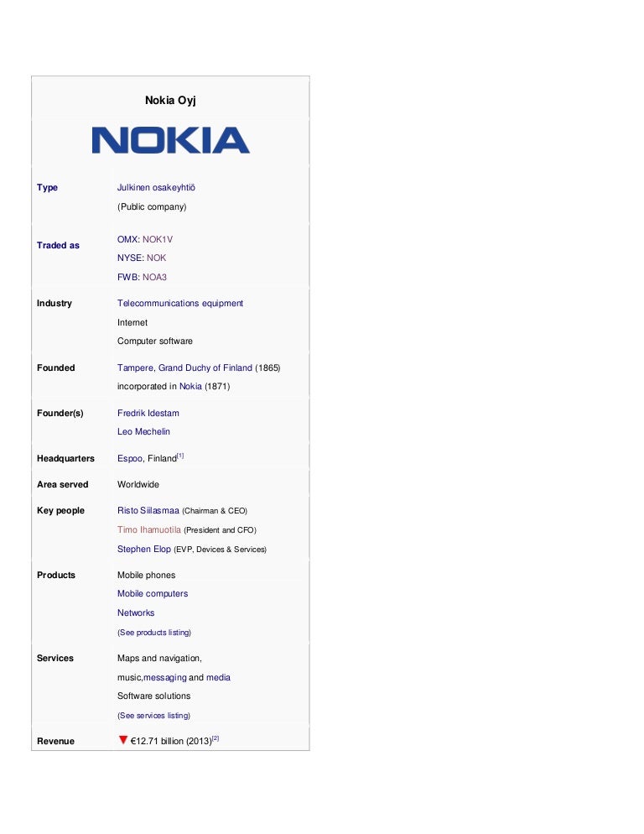Viewport: 644px width, 834px height.
Task: Follow the Espoo headquarters link
Action: tap(130, 459)
